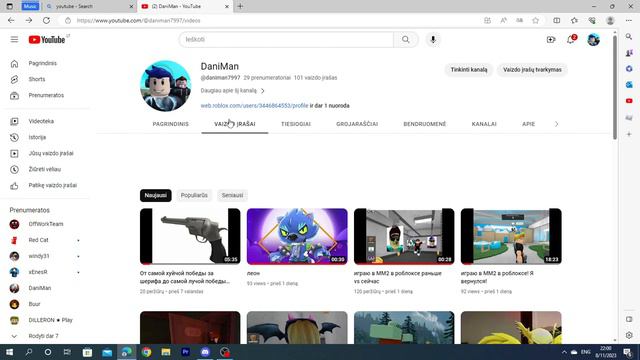Add page to favorites star
The height and width of the screenshot is (360, 640).
(536, 20)
